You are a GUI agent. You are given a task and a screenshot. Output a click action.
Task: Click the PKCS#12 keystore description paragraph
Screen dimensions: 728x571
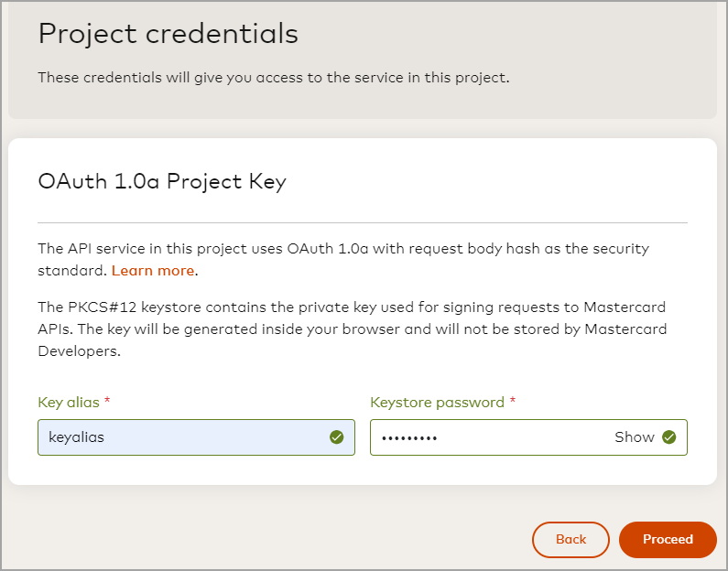(353, 329)
